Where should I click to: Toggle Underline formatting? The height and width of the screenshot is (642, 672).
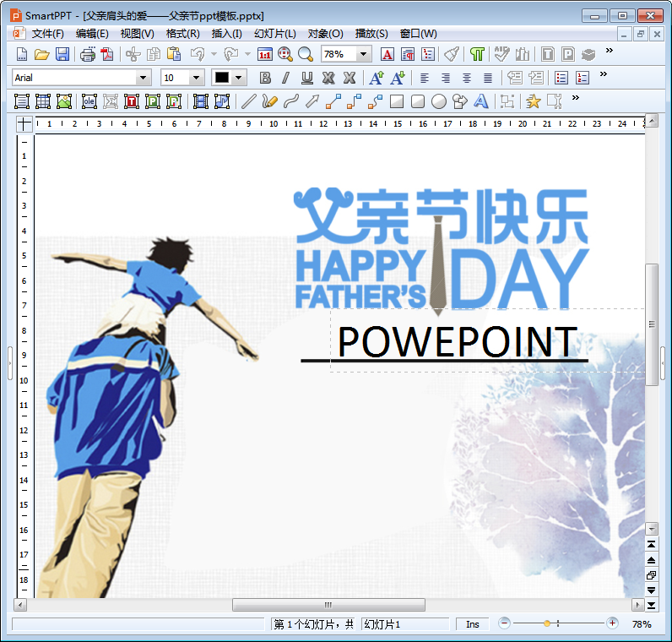[306, 78]
